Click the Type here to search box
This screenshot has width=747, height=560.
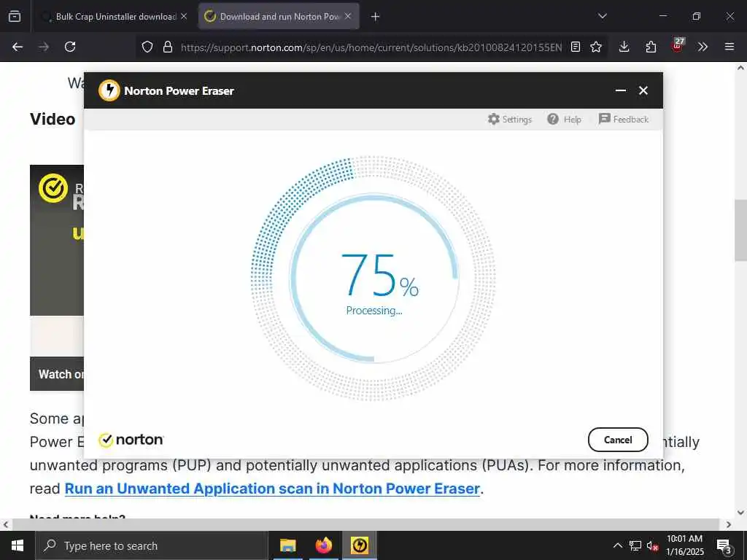152,545
